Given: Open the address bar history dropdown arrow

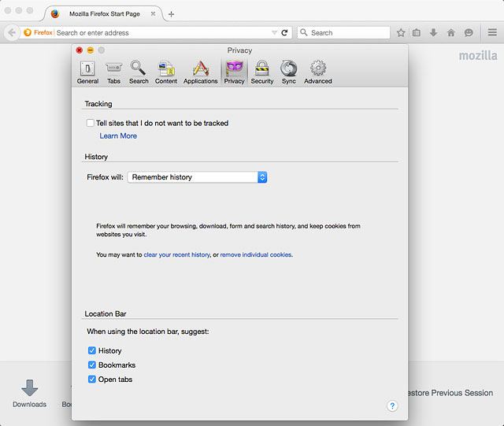Looking at the screenshot, I should [274, 33].
